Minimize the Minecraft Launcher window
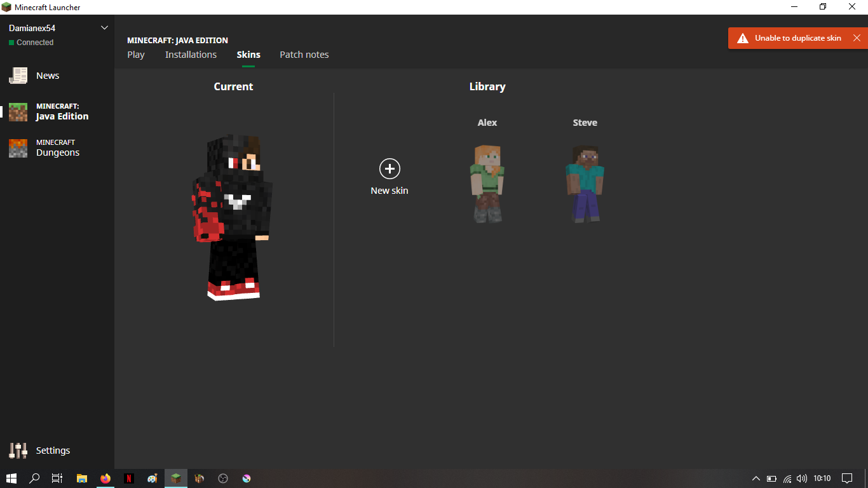 [x=794, y=7]
